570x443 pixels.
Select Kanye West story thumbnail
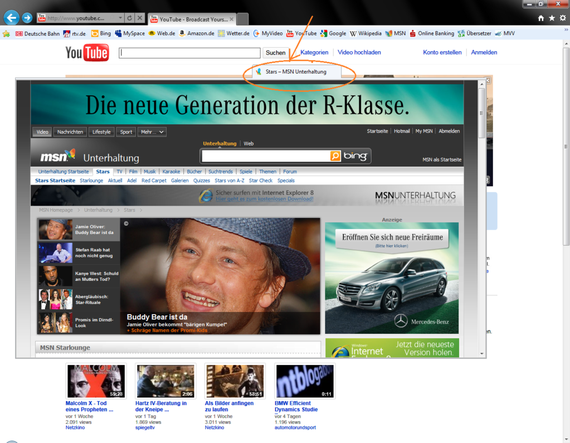click(79, 276)
